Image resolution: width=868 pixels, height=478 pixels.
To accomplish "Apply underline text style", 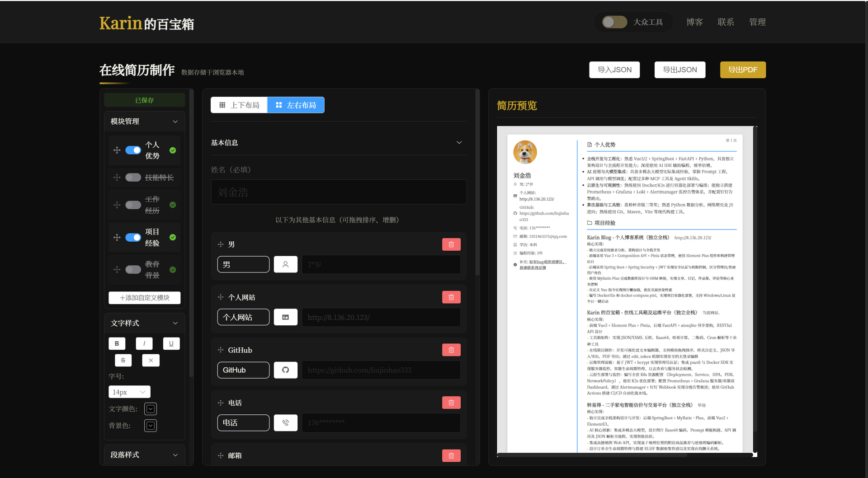I will pyautogui.click(x=171, y=343).
